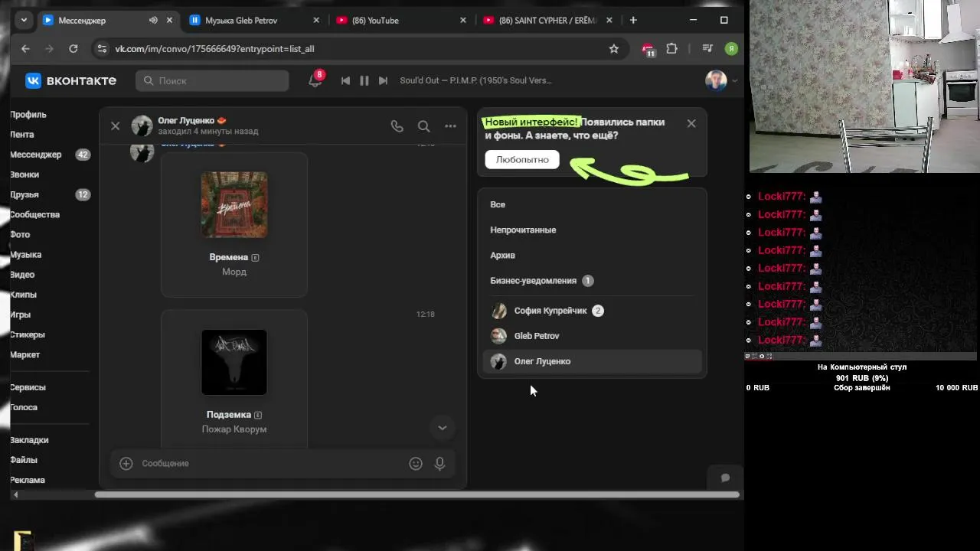
Task: Record a voice message
Action: (439, 463)
